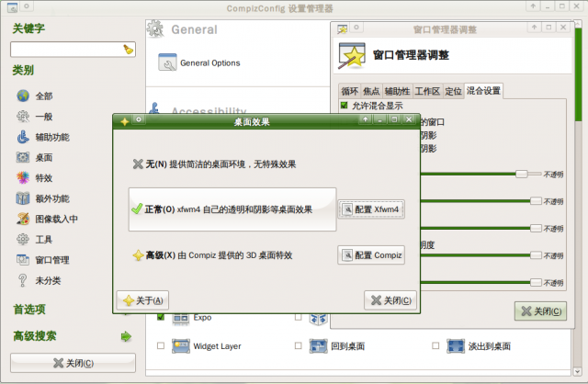Click the 配置 Xfwm4 button
Image resolution: width=588 pixels, height=384 pixels.
tap(371, 209)
